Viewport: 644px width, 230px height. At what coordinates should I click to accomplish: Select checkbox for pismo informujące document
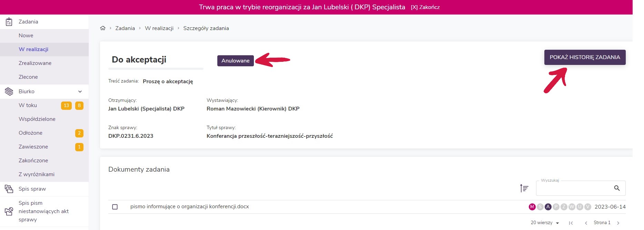[x=115, y=207]
